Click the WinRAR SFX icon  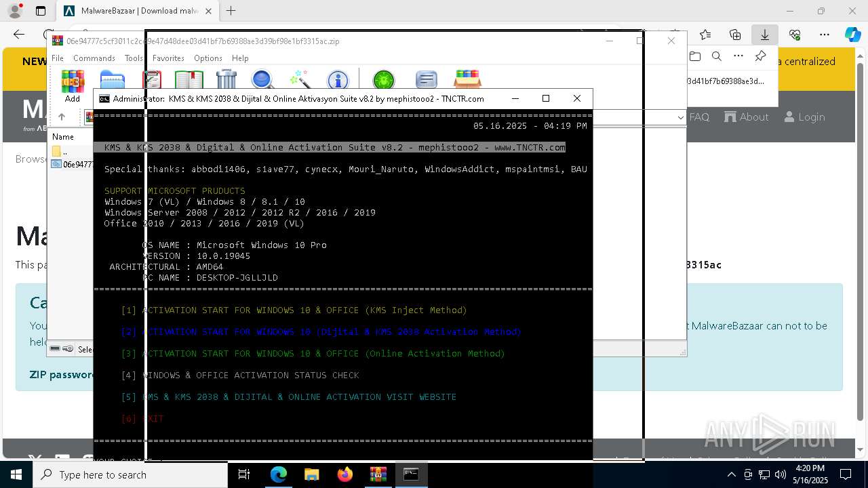468,80
